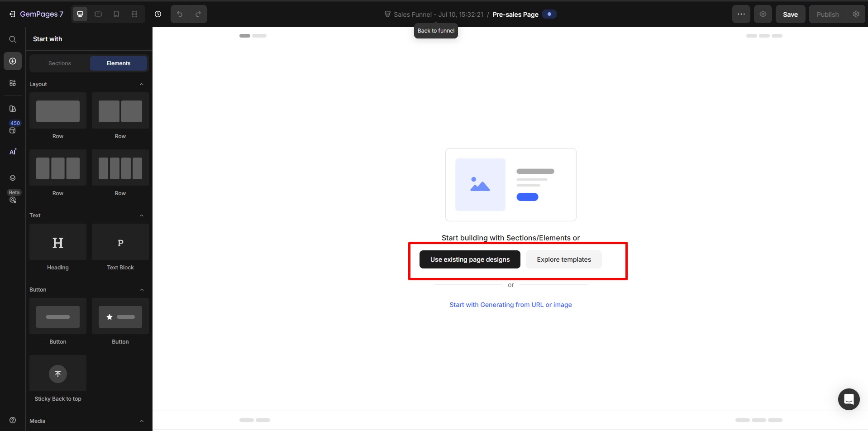Image resolution: width=868 pixels, height=431 pixels.
Task: Collapse the Layout section
Action: [x=141, y=84]
